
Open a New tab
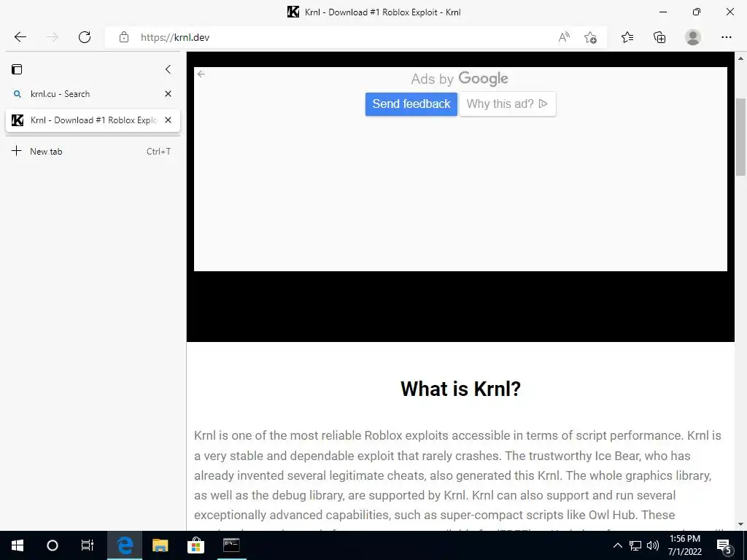tap(93, 152)
